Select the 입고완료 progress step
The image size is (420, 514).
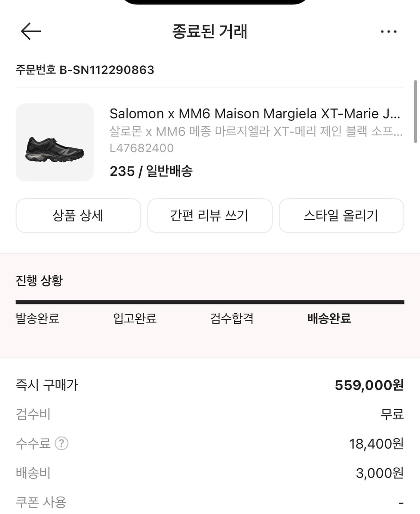click(135, 318)
